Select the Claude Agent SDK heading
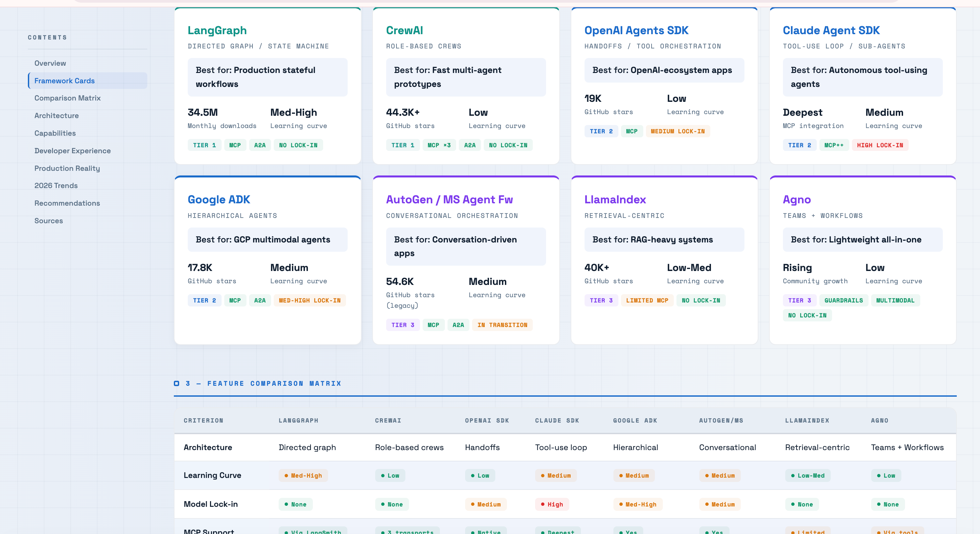Viewport: 980px width, 534px height. pos(831,31)
